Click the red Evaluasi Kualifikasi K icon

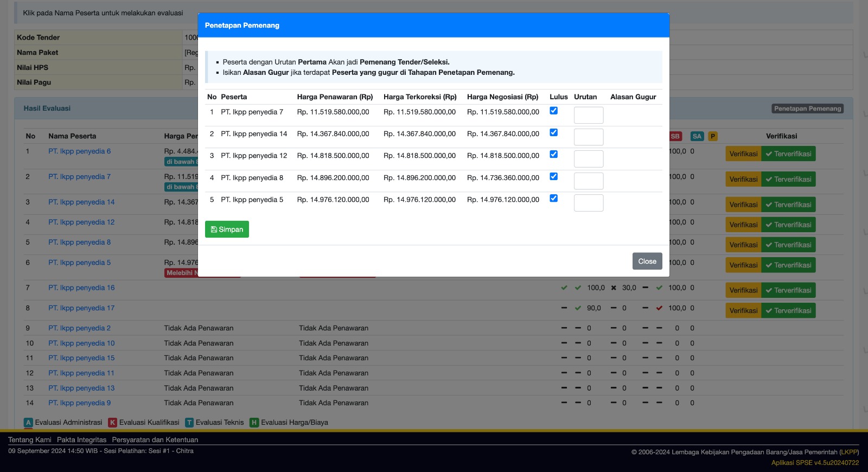click(x=113, y=423)
